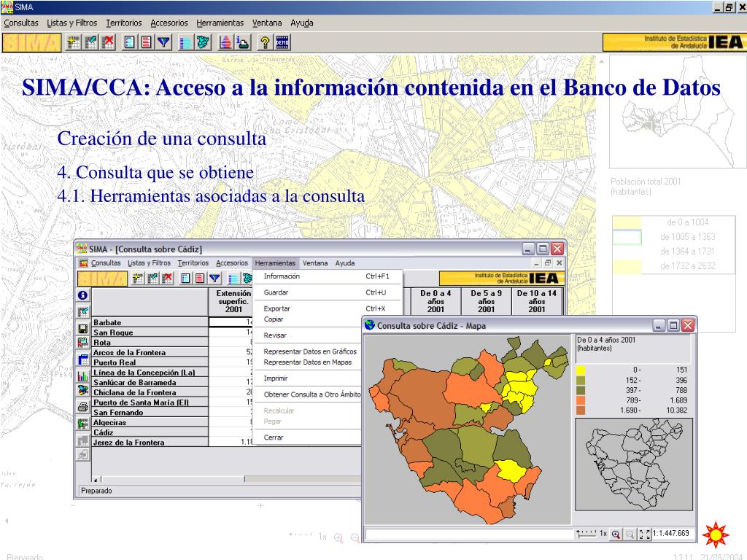Click the De 10 a 14 años column header
The height and width of the screenshot is (560, 747).
tap(536, 301)
